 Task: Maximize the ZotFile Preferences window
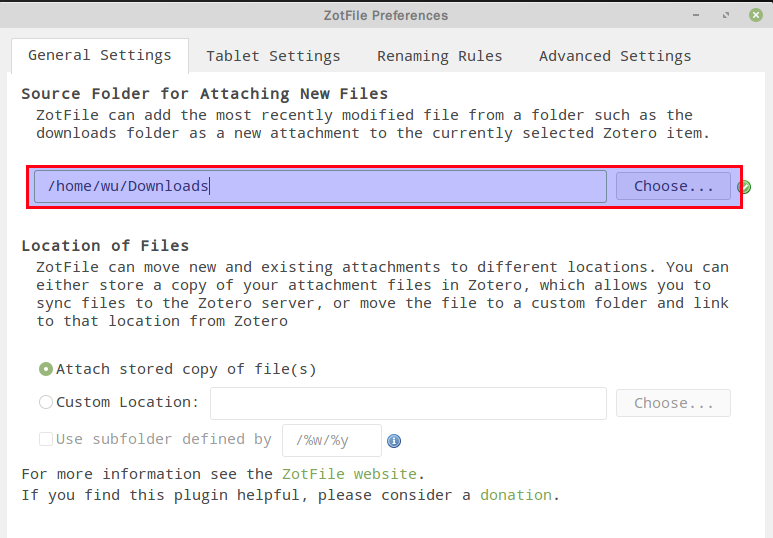[728, 15]
